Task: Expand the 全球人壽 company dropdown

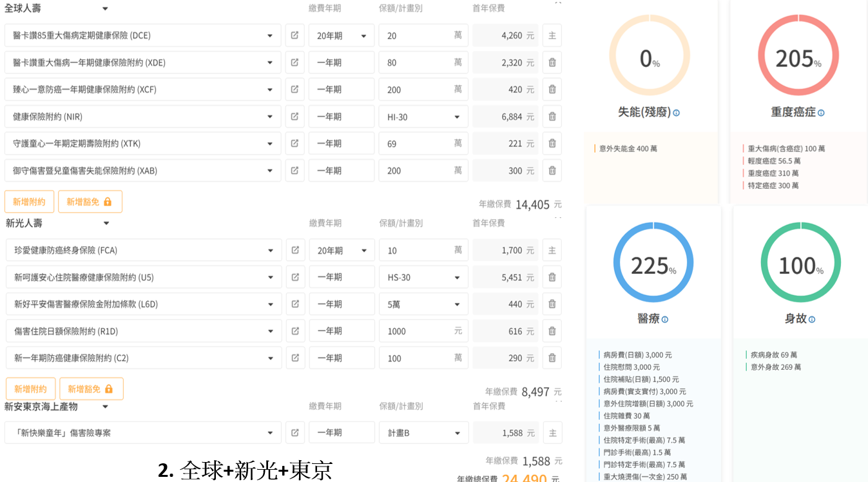Action: point(105,8)
